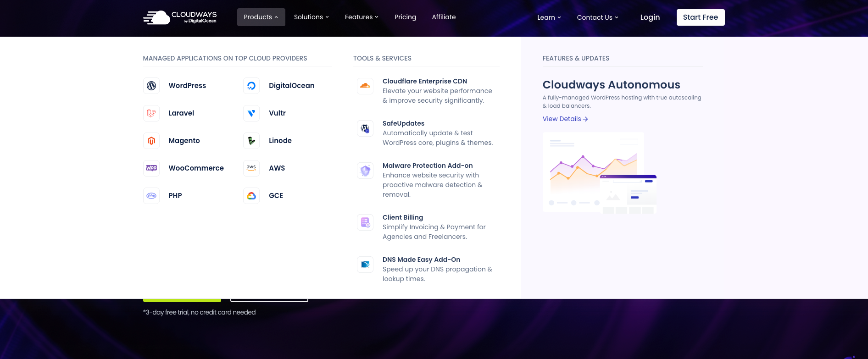Select the GCE provider link
The height and width of the screenshot is (359, 868).
click(276, 196)
